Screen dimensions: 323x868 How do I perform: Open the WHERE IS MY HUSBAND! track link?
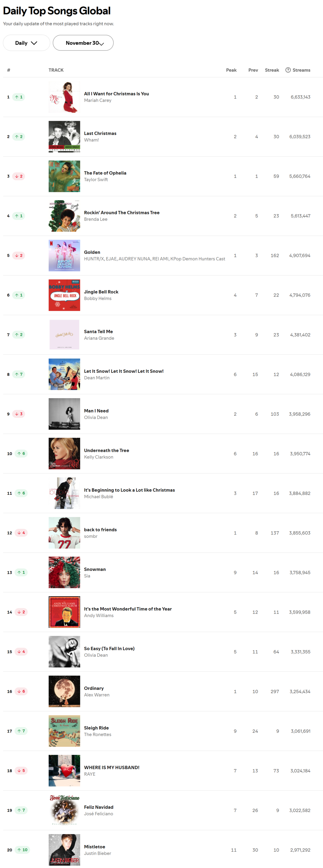tap(111, 768)
